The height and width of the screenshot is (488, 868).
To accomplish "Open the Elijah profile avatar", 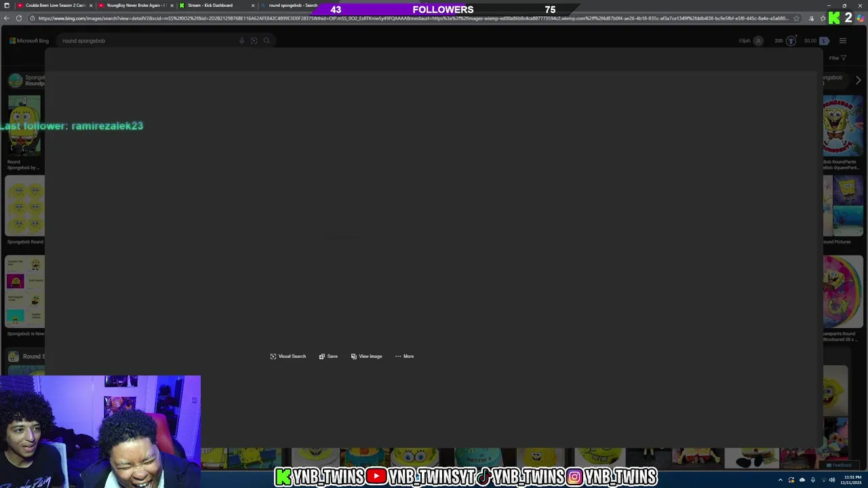I will coord(759,41).
